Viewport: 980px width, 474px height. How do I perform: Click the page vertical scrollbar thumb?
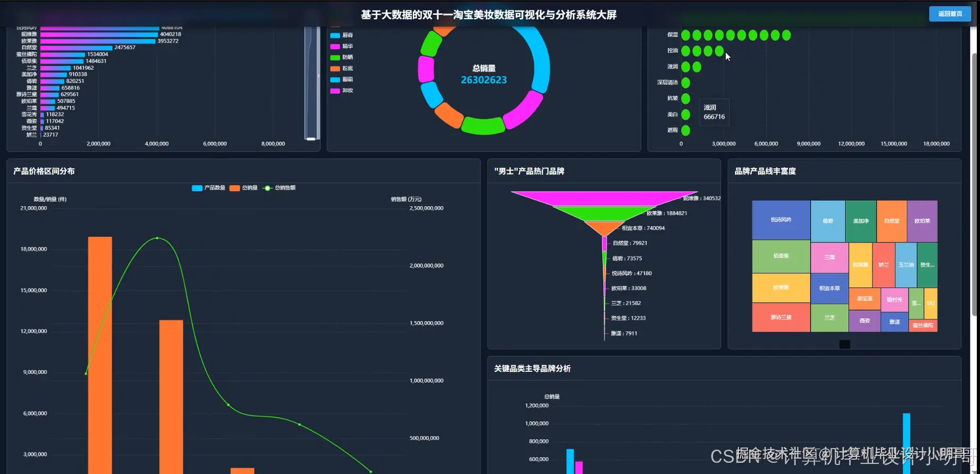pyautogui.click(x=975, y=184)
